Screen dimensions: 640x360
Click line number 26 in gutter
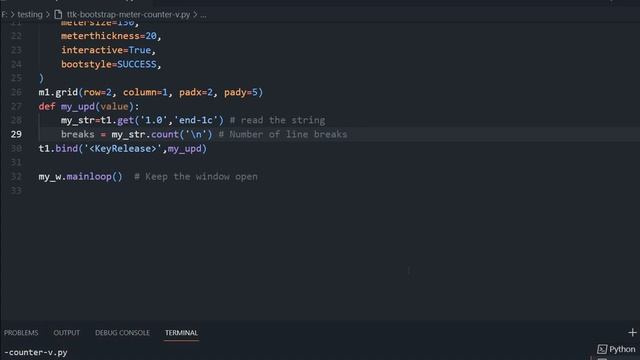[x=16, y=92]
